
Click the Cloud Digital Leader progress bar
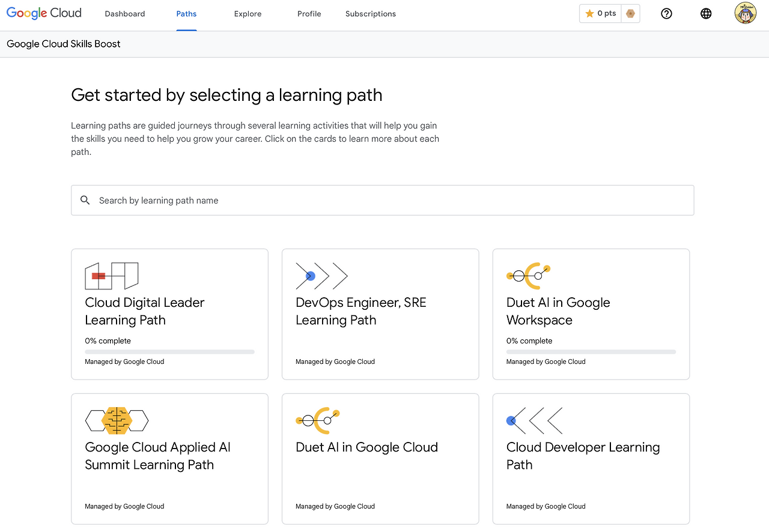tap(169, 352)
